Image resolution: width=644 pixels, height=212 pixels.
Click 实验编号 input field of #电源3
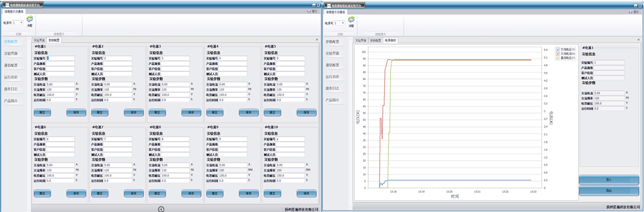coord(175,58)
